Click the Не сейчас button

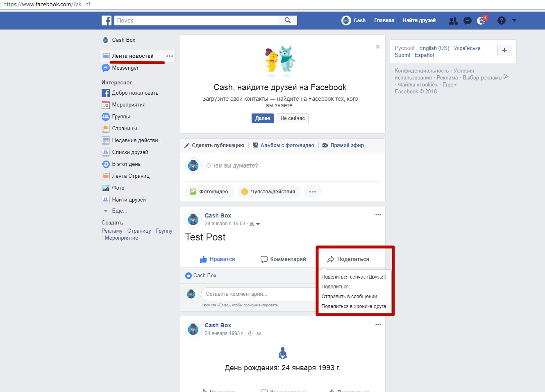click(293, 118)
